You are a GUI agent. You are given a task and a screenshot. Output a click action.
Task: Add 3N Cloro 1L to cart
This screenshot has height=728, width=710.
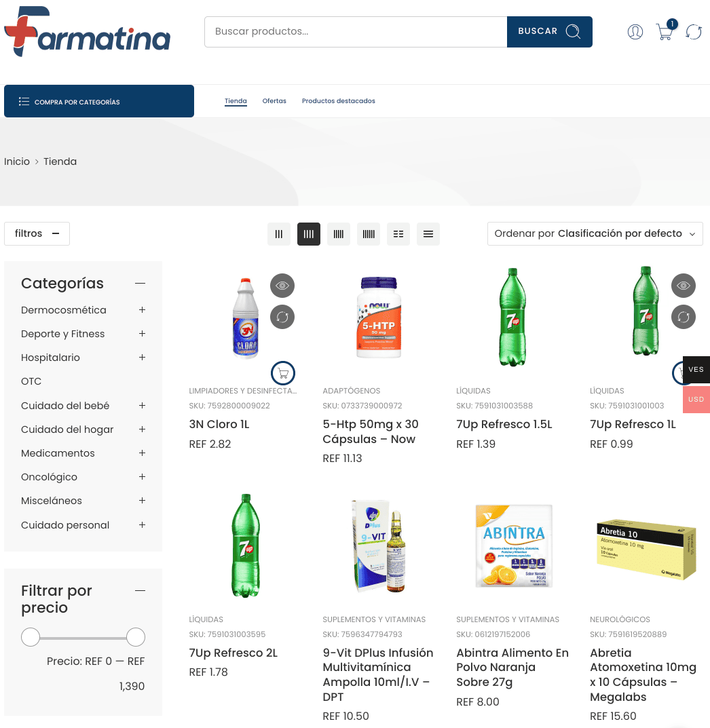(x=283, y=373)
